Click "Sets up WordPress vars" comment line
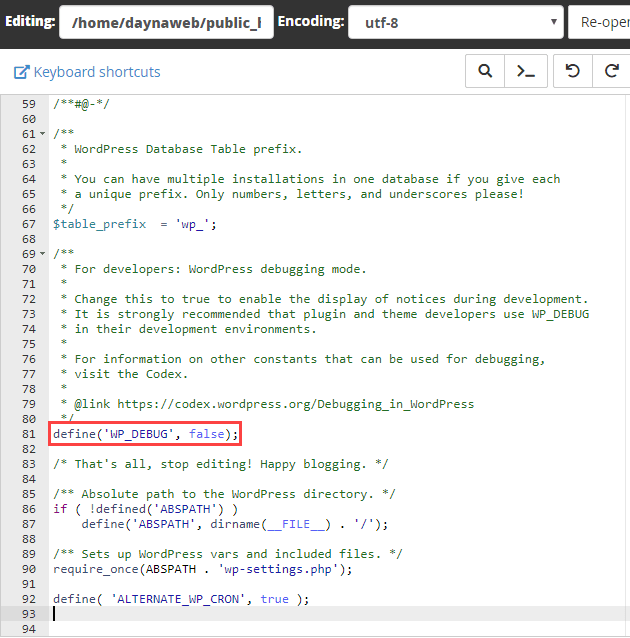This screenshot has width=630, height=638. click(x=228, y=554)
